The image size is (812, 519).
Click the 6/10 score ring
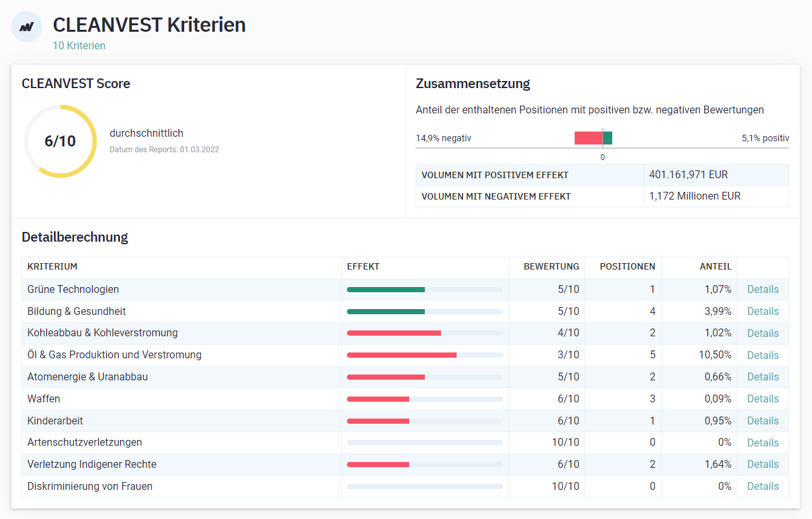pyautogui.click(x=60, y=141)
